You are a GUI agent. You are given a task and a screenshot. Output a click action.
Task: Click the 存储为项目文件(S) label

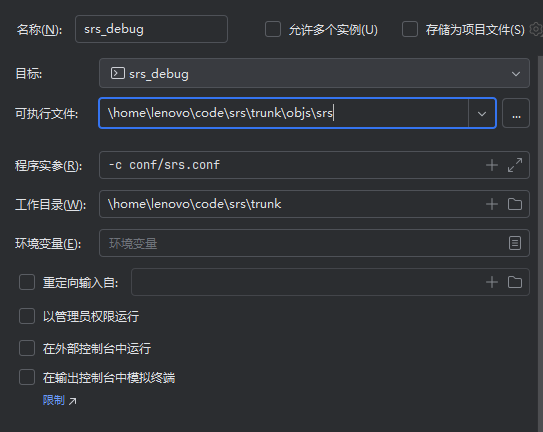click(x=475, y=30)
